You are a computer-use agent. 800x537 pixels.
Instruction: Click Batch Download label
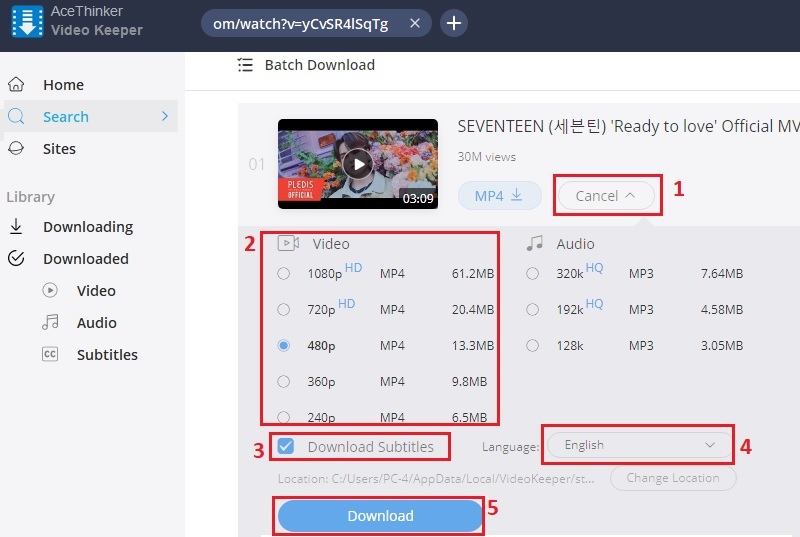tap(319, 65)
